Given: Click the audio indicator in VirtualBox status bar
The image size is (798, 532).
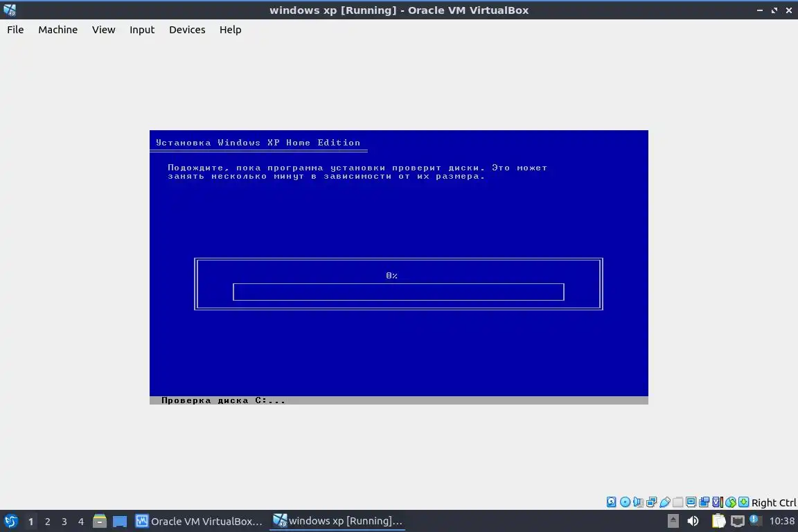Looking at the screenshot, I should tap(638, 502).
